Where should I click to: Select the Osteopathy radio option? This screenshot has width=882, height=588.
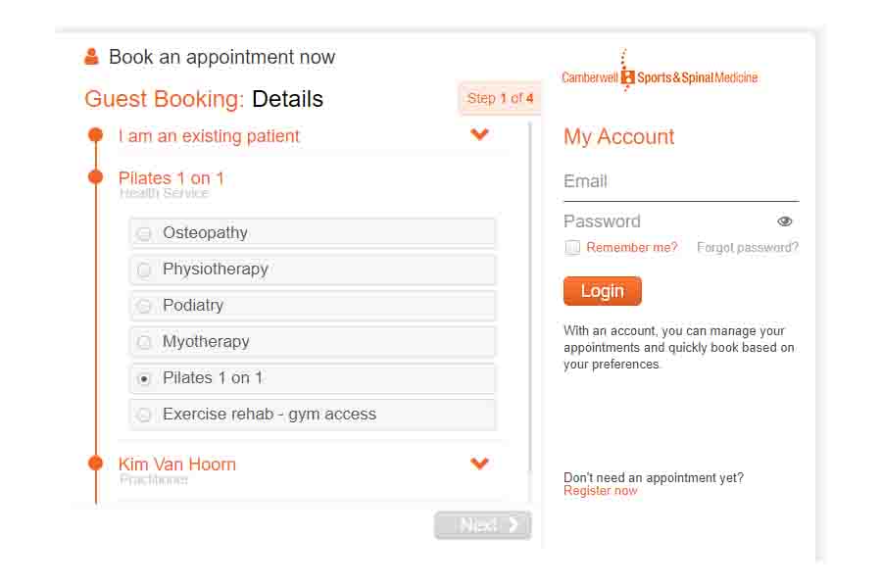(145, 233)
